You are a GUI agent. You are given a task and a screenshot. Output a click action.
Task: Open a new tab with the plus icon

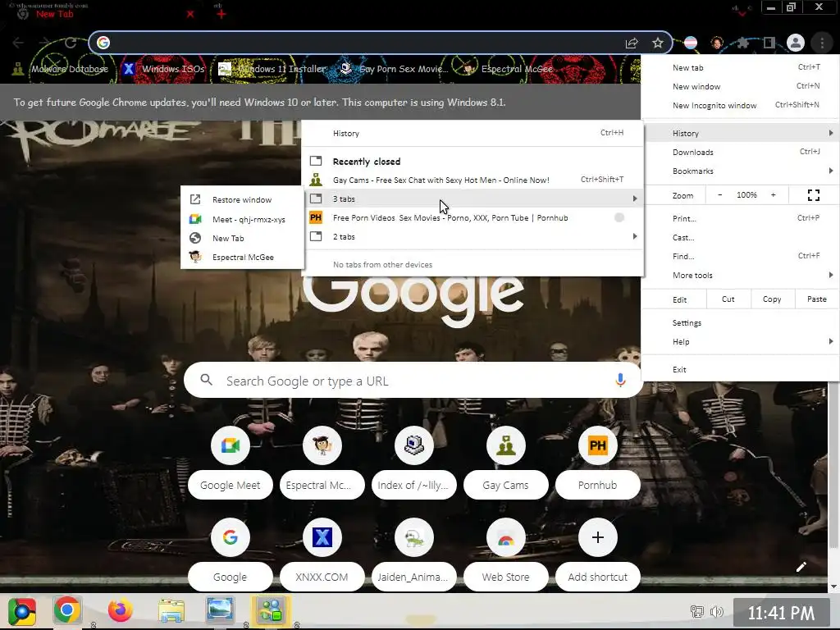tap(221, 14)
